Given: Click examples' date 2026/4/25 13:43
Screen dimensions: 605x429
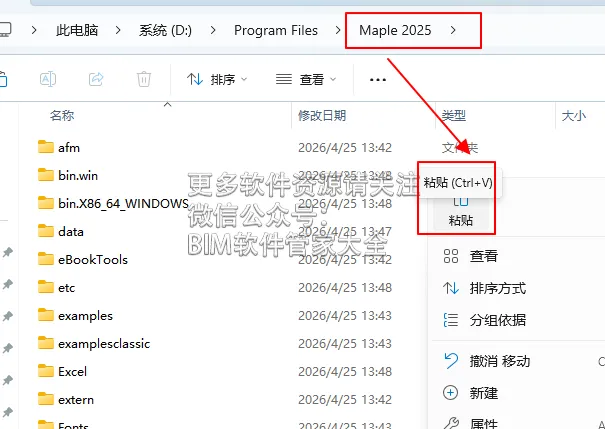Looking at the screenshot, I should [x=345, y=316].
